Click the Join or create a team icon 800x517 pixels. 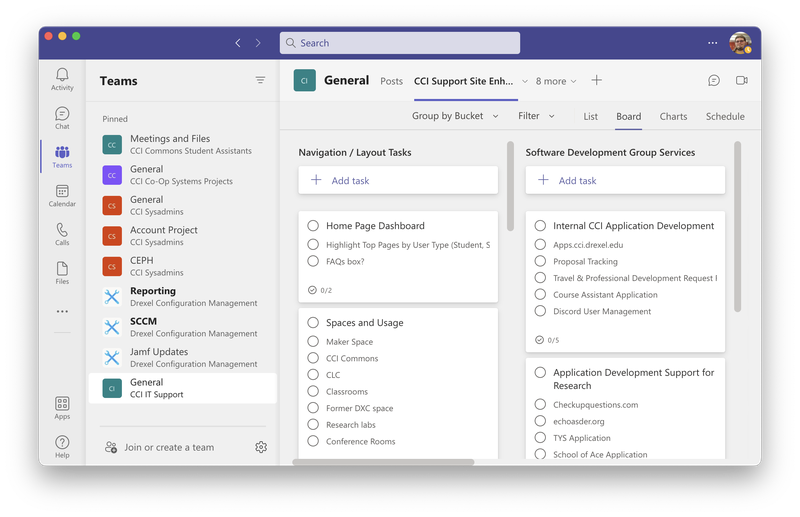pos(111,448)
